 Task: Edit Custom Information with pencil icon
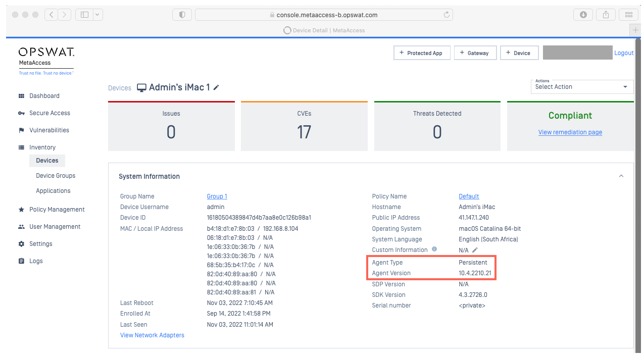[475, 250]
